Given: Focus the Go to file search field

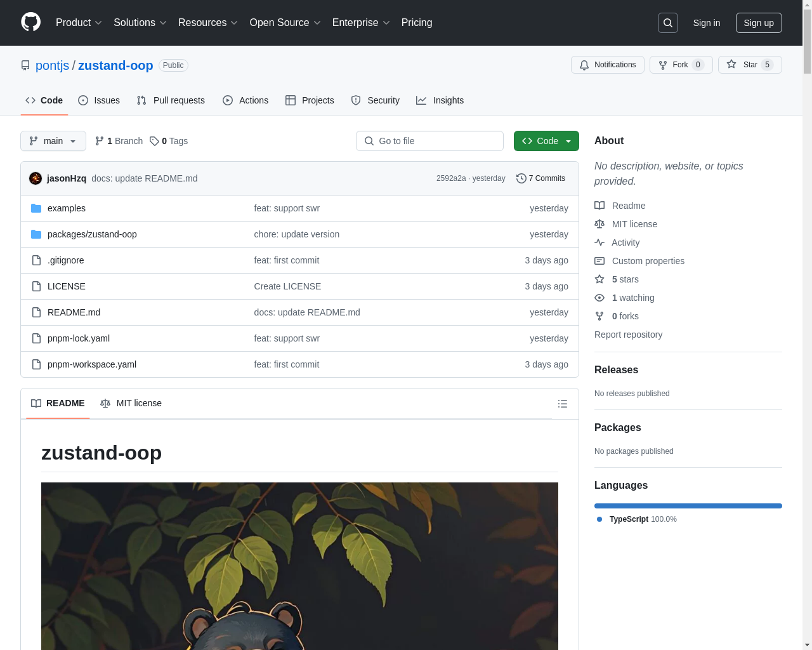Looking at the screenshot, I should pyautogui.click(x=429, y=141).
